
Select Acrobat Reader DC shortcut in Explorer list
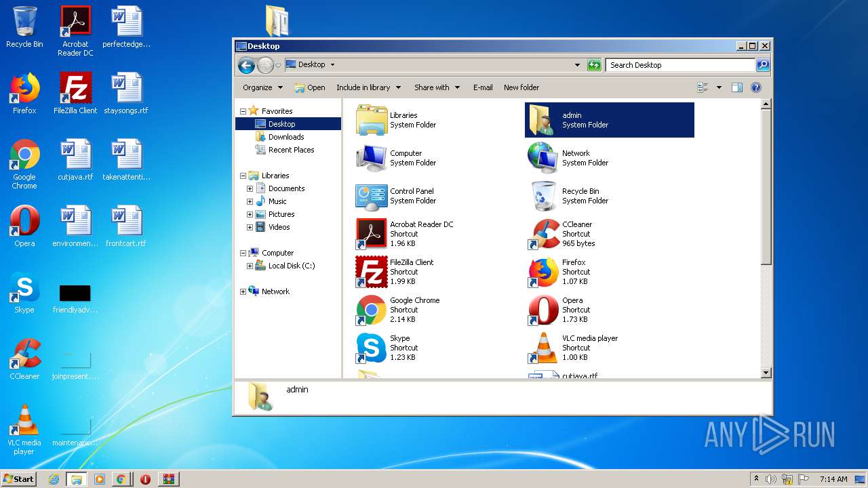tap(371, 234)
